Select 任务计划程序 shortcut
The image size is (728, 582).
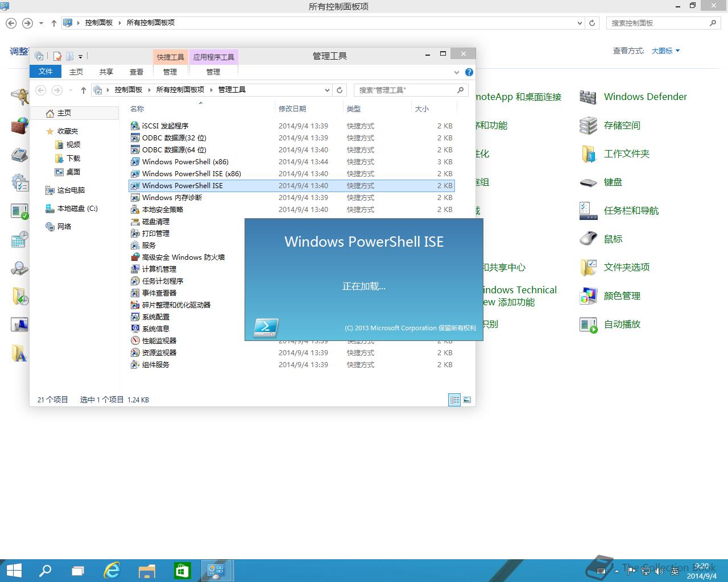pos(157,281)
